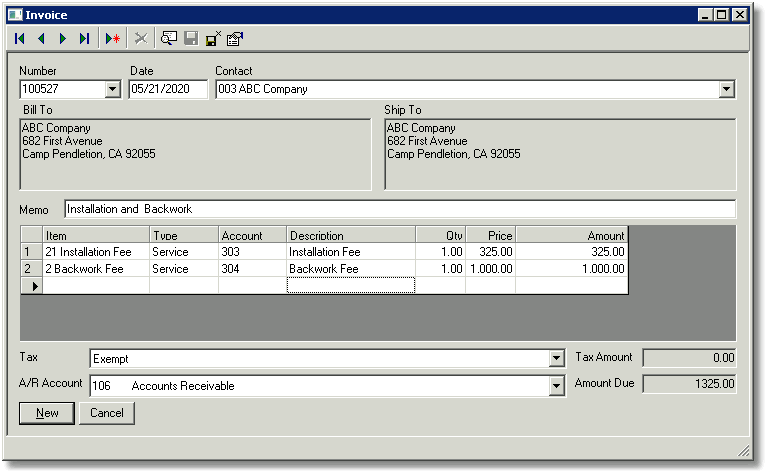768x475 pixels.
Task: Click the Service type cell in row 2
Action: tap(184, 268)
